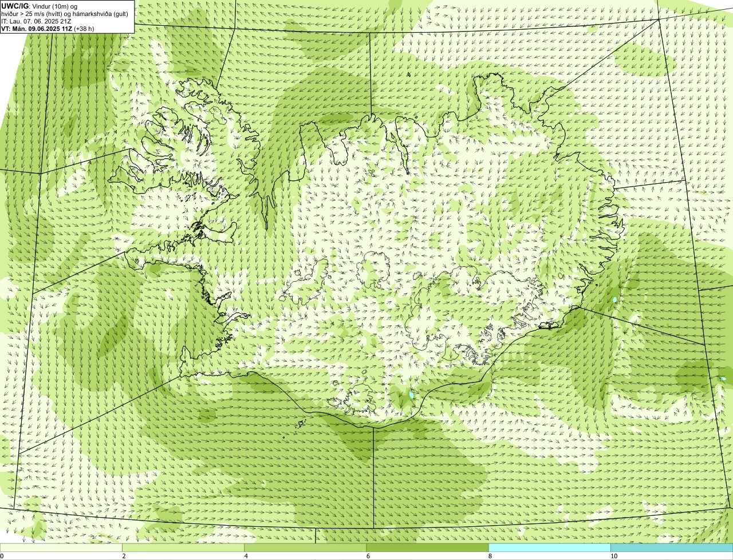Click the legend tick label '6'
Screen dimensions: 733x560
point(368,556)
